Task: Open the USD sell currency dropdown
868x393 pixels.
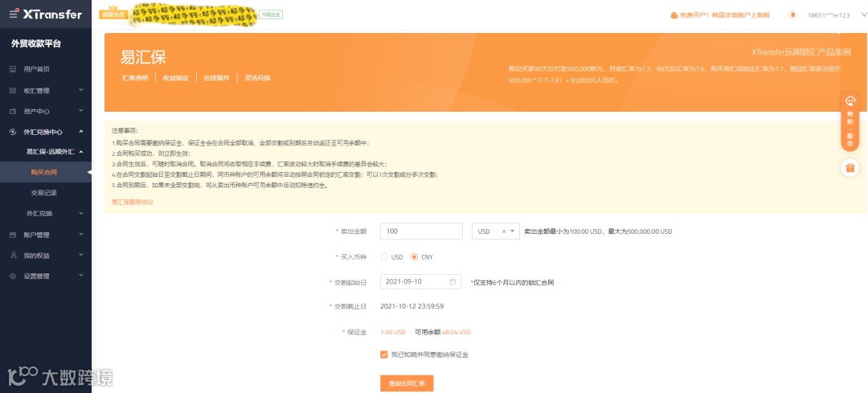Action: 495,231
